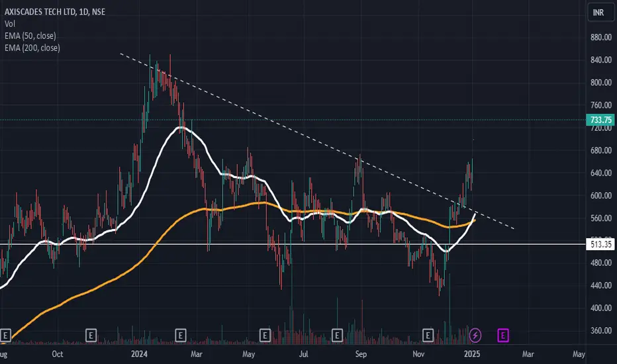Click the green 733.75 price label
The height and width of the screenshot is (364, 617).
point(601,120)
